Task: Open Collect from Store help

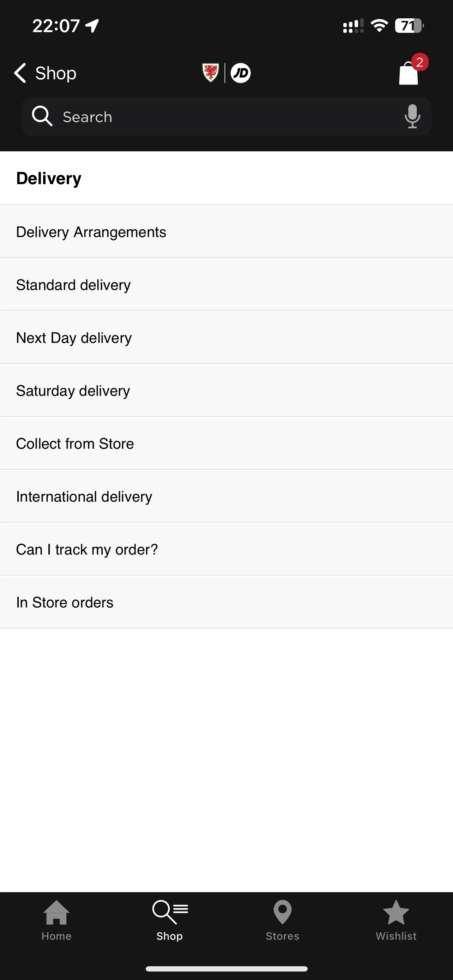Action: pyautogui.click(x=226, y=443)
